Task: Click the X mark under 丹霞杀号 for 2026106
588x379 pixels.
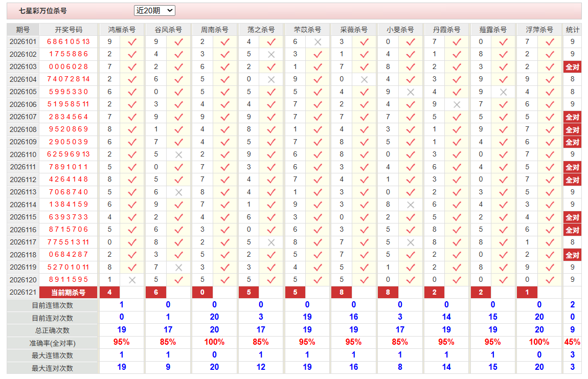Action: point(457,105)
